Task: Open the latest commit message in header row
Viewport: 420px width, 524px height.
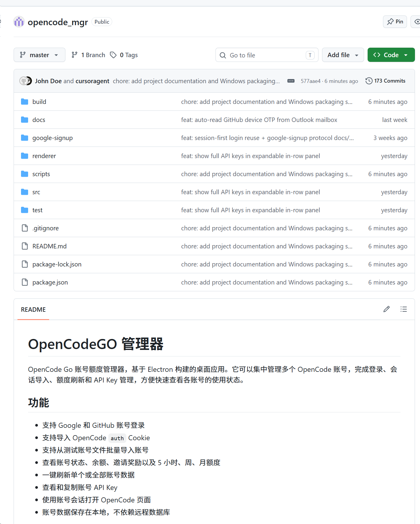Action: (196, 81)
